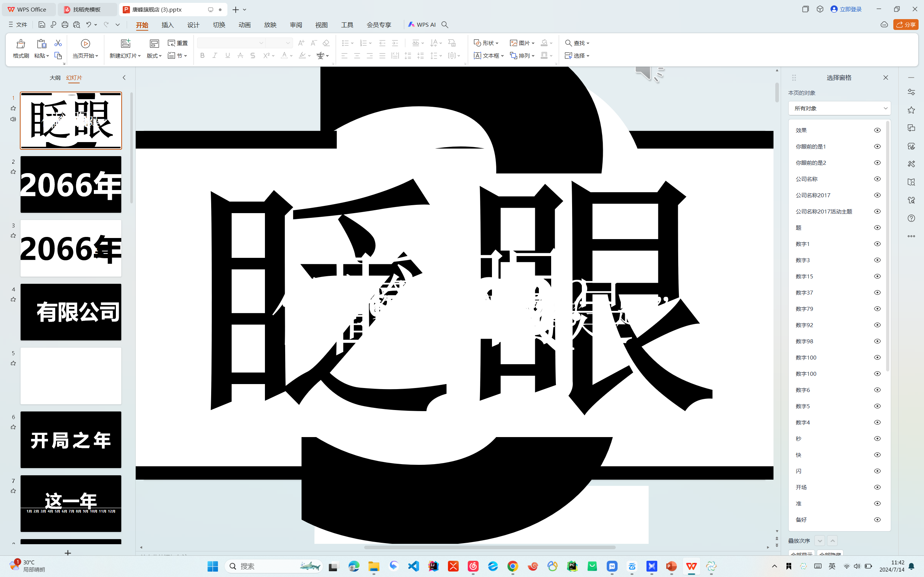Click the help question-mark icon on right sidebar
The height and width of the screenshot is (577, 924).
pyautogui.click(x=911, y=218)
